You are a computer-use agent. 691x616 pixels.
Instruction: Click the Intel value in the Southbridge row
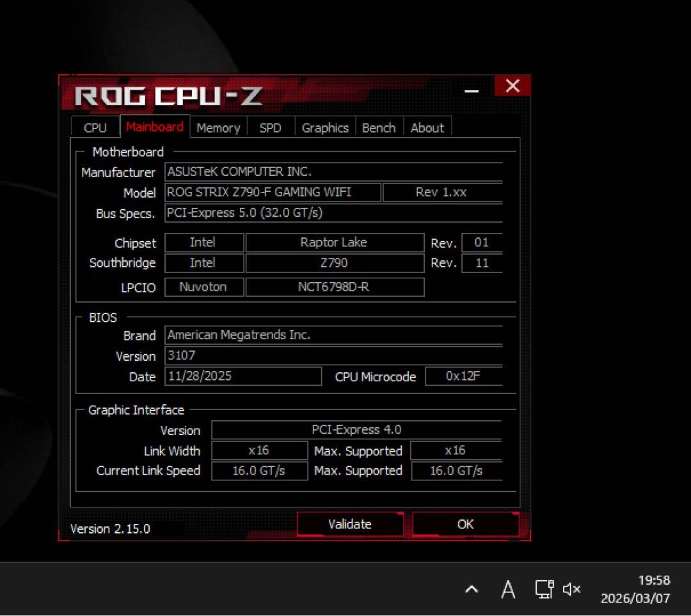click(x=204, y=263)
